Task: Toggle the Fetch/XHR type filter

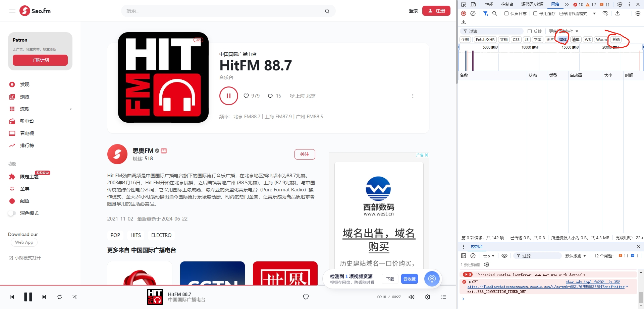Action: point(485,40)
